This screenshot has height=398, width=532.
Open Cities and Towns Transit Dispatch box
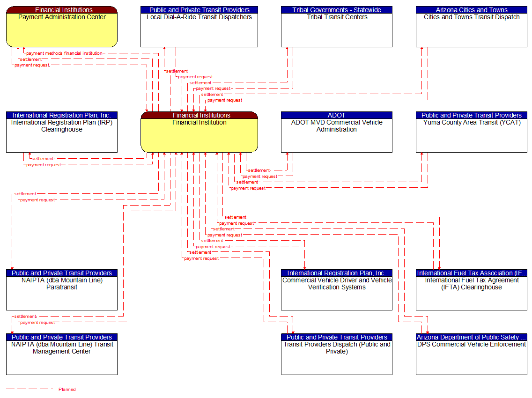471,26
